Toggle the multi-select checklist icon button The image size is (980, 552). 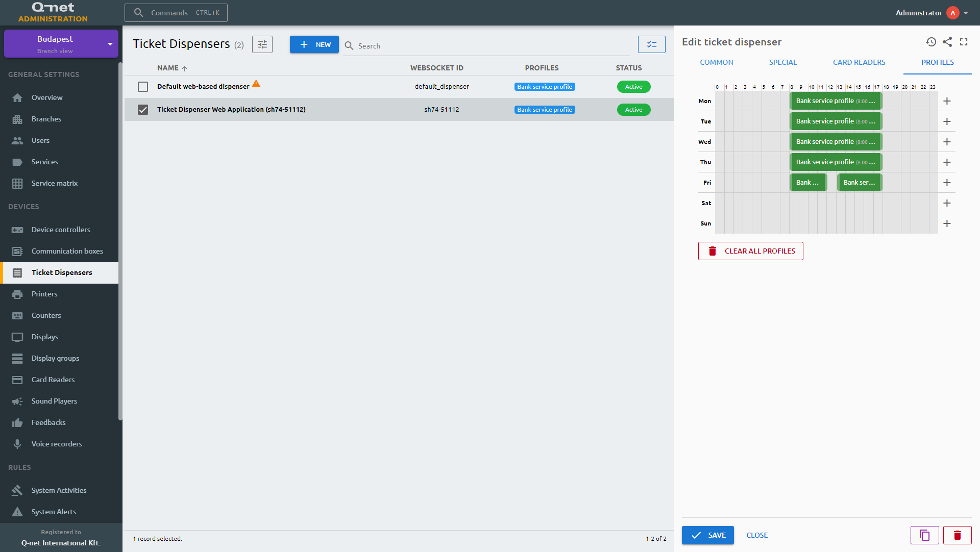coord(652,44)
